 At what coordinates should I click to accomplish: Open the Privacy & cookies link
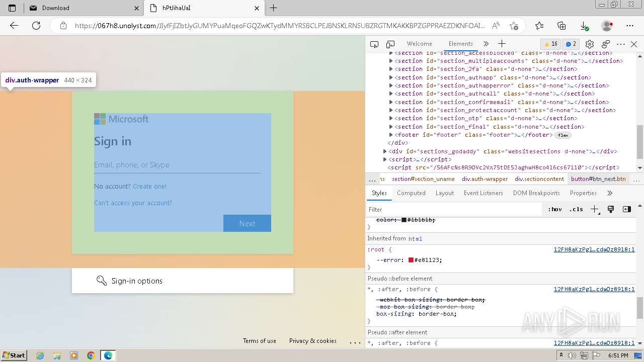313,341
